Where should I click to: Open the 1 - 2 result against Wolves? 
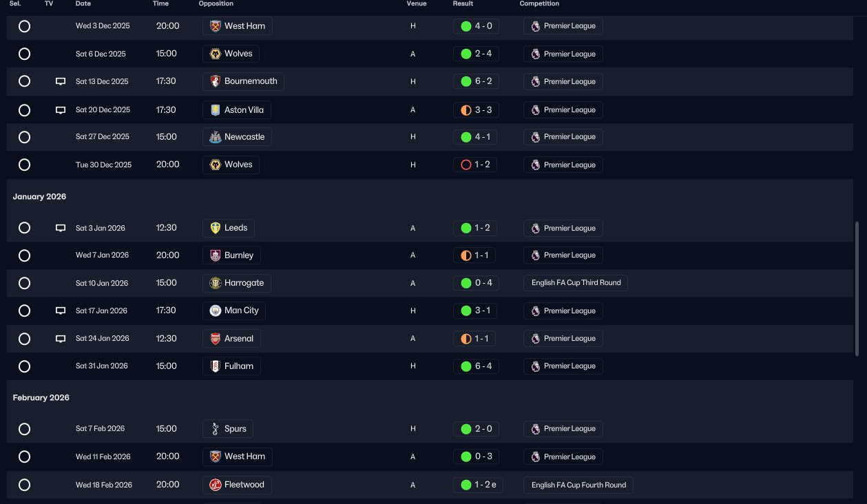coord(475,165)
